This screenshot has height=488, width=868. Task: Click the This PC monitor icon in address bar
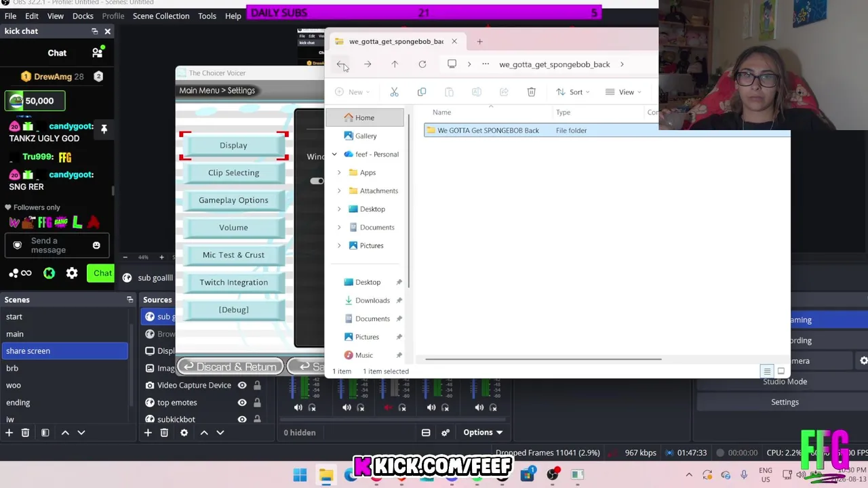click(x=452, y=64)
